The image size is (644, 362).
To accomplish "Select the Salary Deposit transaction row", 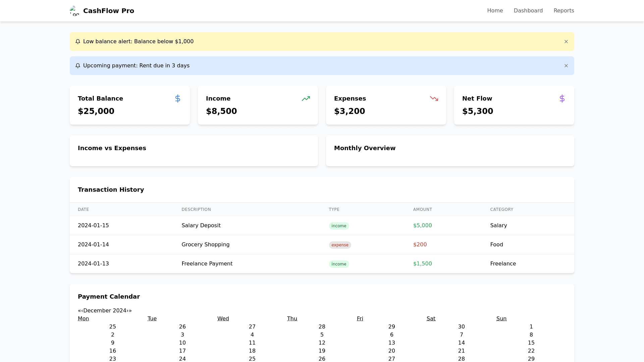I will [x=201, y=226].
